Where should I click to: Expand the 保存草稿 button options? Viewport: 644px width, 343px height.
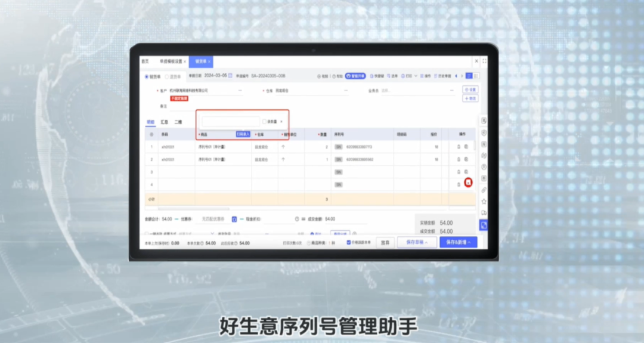tap(426, 243)
